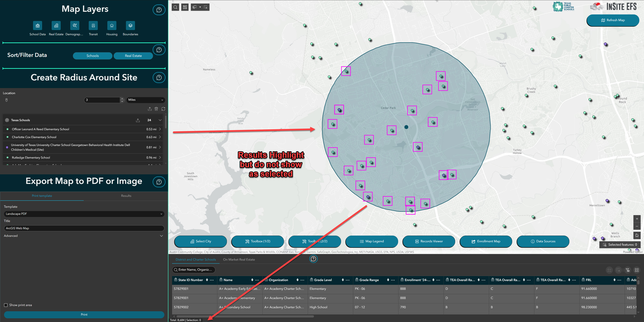Click the map home extent icon
The width and height of the screenshot is (644, 322).
pyautogui.click(x=637, y=235)
